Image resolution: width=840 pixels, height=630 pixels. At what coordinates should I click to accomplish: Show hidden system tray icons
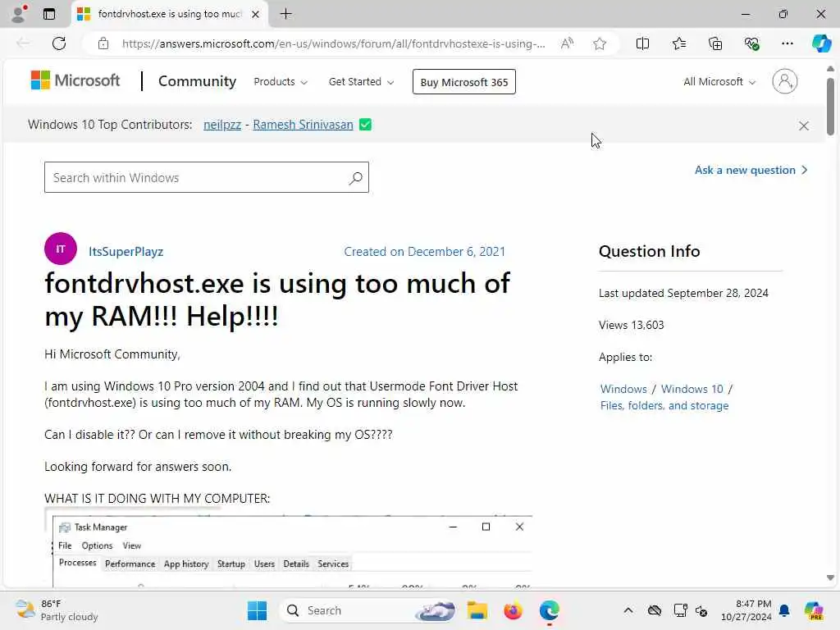pos(628,610)
